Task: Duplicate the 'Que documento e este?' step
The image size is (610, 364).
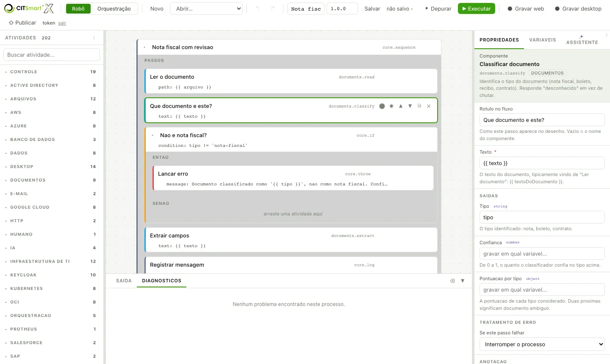Action: pos(419,106)
